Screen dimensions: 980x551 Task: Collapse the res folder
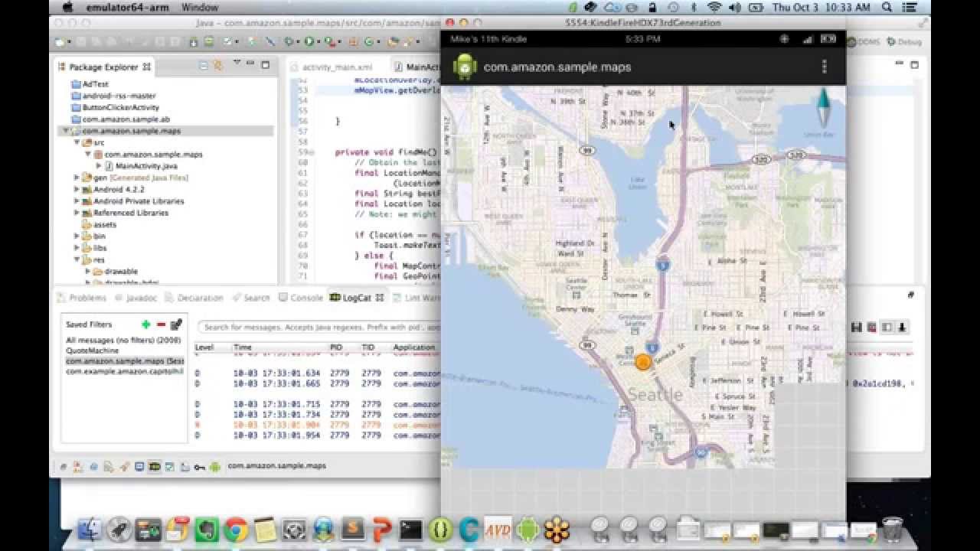pos(77,260)
